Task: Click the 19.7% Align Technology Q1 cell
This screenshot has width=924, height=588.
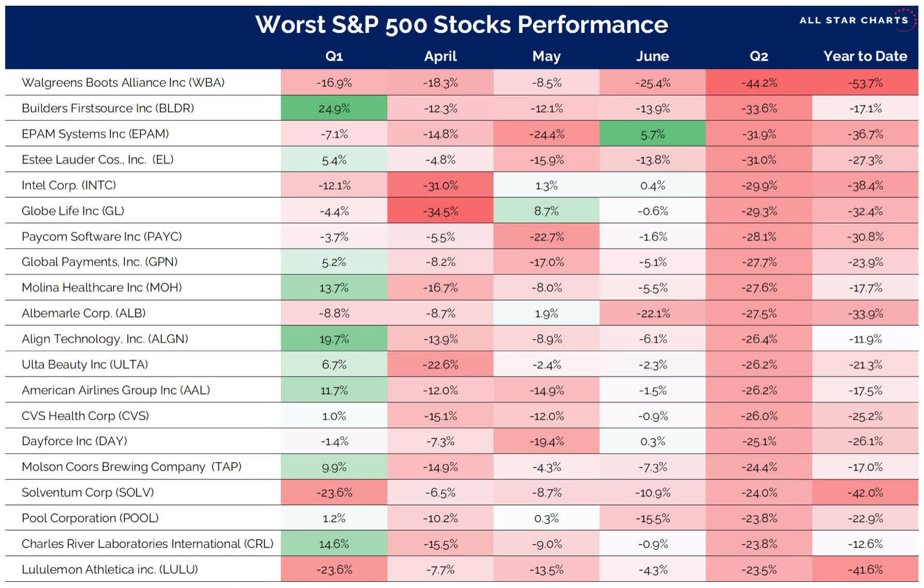Action: pos(334,339)
